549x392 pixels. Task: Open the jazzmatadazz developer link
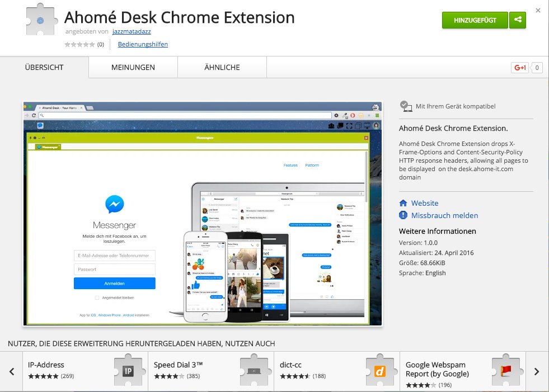click(132, 31)
